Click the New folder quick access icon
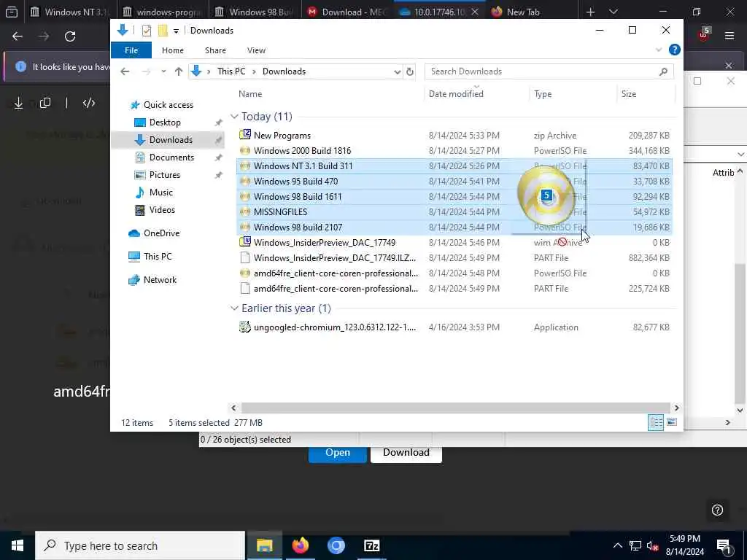 click(163, 31)
